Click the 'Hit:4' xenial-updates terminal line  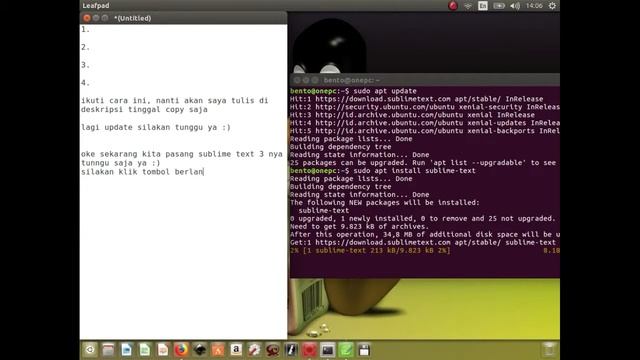click(425, 123)
